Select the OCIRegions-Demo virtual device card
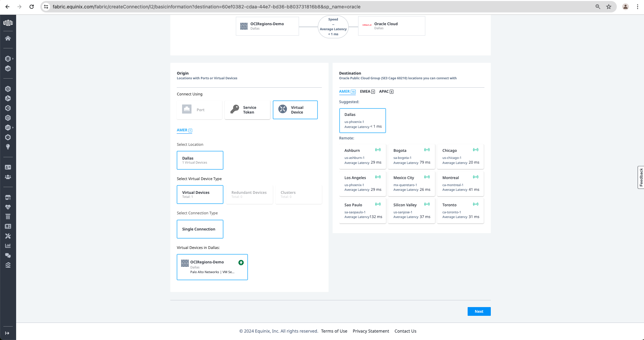This screenshot has width=644, height=340. tap(212, 267)
